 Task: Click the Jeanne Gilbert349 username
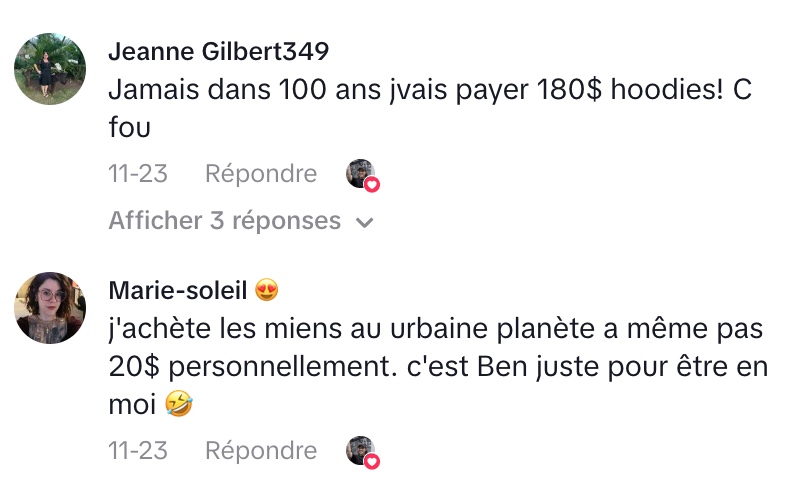click(x=218, y=51)
